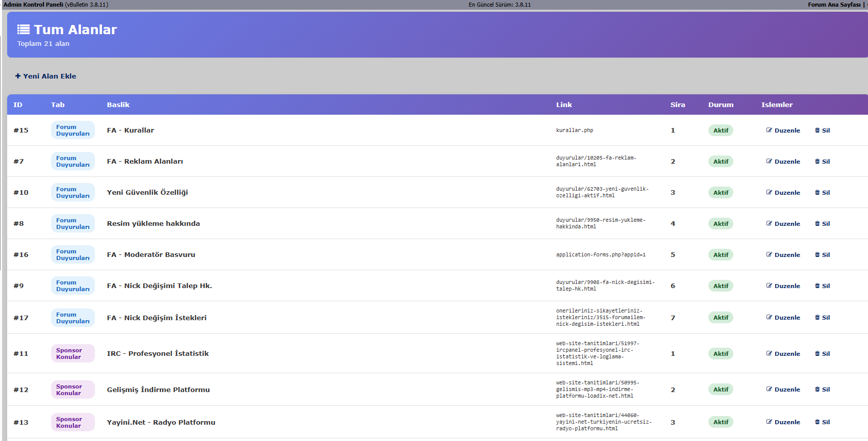The height and width of the screenshot is (441, 868).
Task: Click application-forms.php?appid=1 link text
Action: (x=601, y=255)
